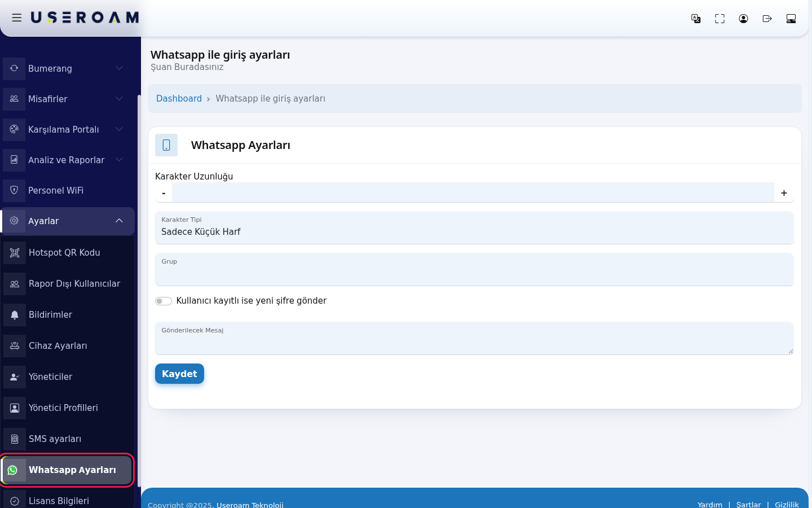Click the phone icon beside Whatsapp Ayarları heading
The height and width of the screenshot is (508, 812).
pos(166,145)
